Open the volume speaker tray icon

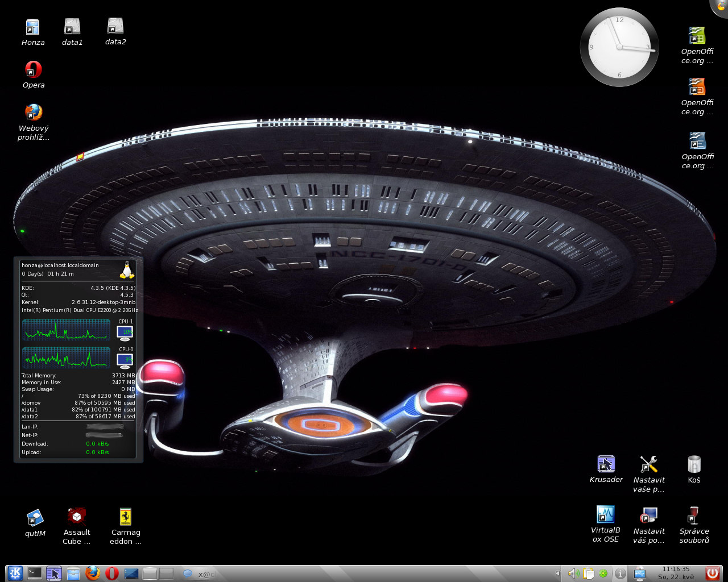tap(573, 573)
